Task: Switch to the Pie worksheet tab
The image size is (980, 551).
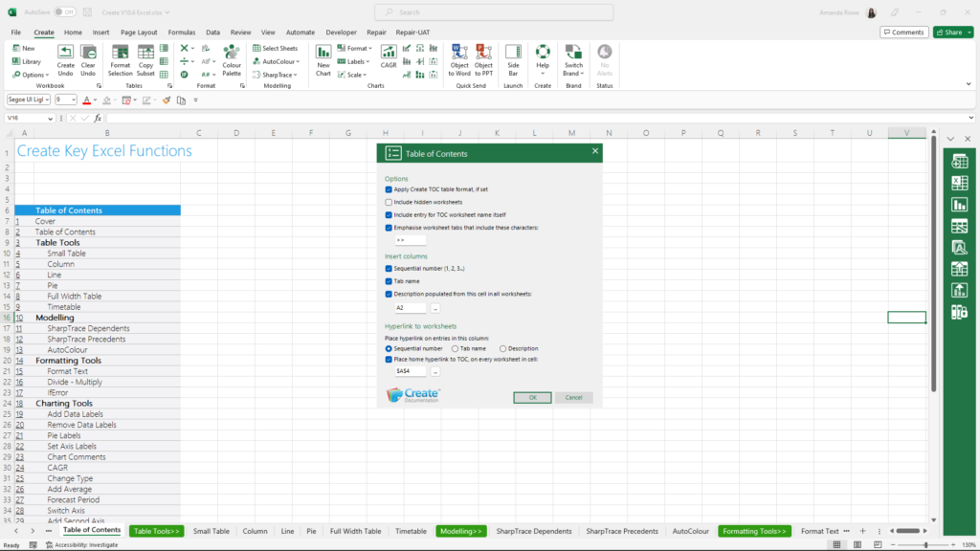Action: coord(311,531)
